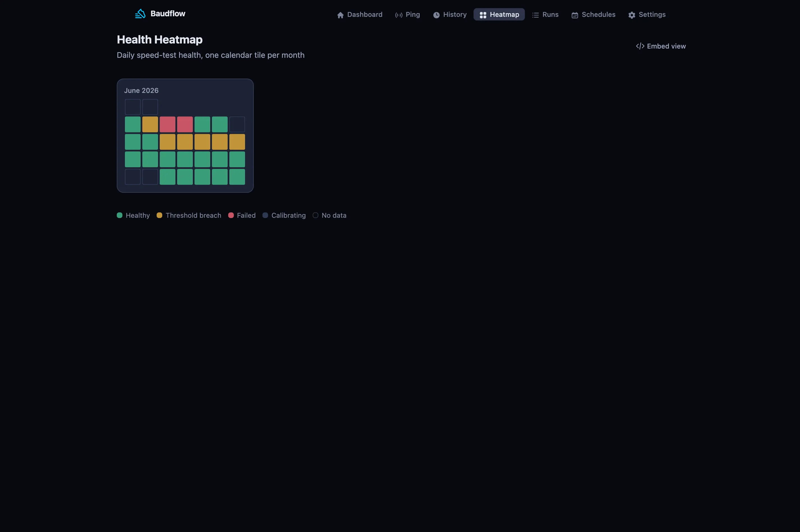Screen dimensions: 800x532
Task: Go to the Dashboard tab
Action: 360,15
